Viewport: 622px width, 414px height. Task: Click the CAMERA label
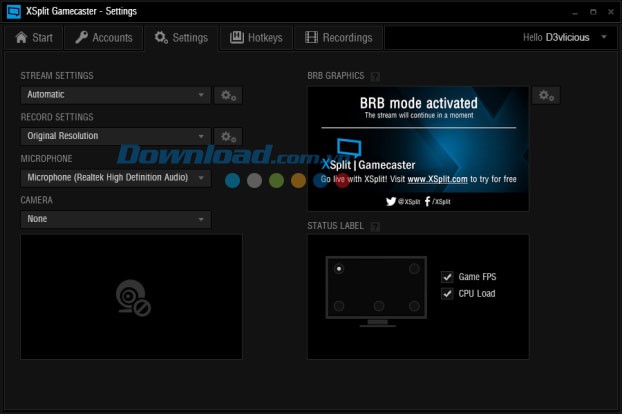point(36,200)
